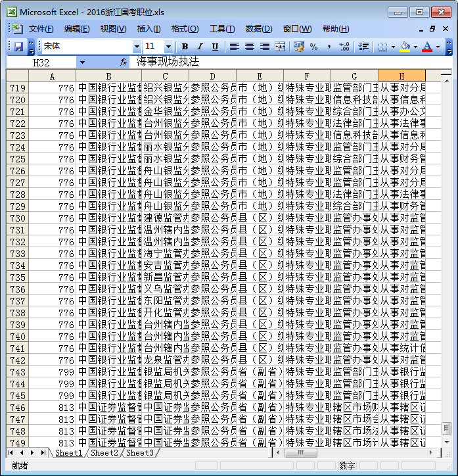The image size is (458, 476).
Task: Toggle Underline formatting
Action: click(x=215, y=47)
